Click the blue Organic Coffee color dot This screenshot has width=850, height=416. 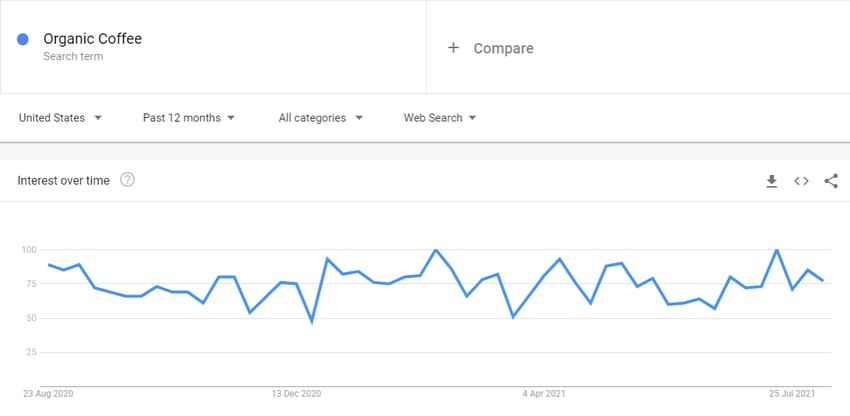(x=23, y=39)
